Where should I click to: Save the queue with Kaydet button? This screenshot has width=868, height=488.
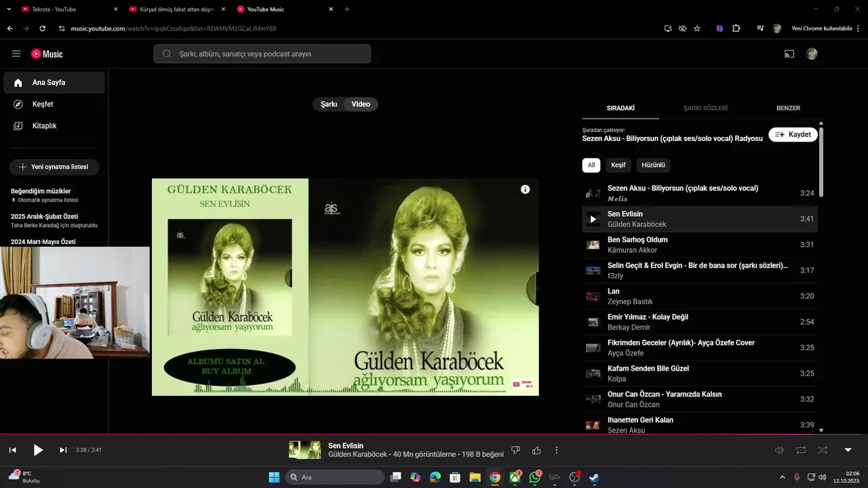click(793, 134)
